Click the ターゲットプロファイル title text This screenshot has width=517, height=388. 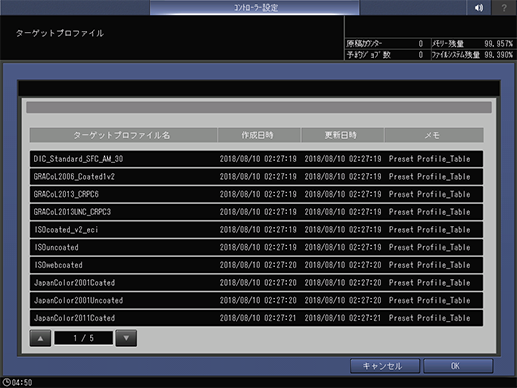point(60,33)
